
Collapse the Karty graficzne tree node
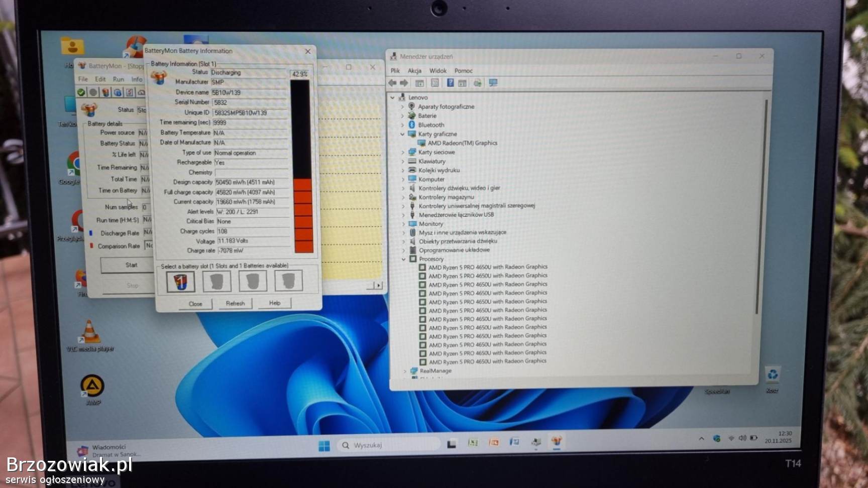click(x=402, y=134)
